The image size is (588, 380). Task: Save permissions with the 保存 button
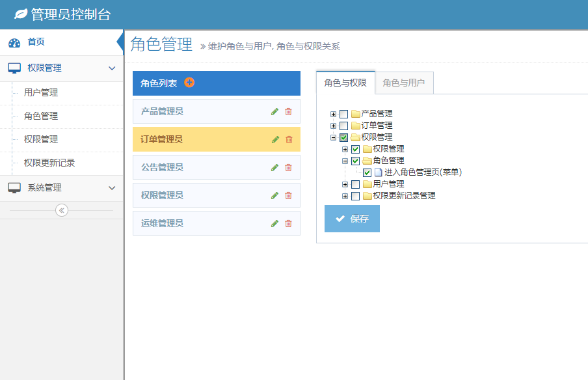[x=352, y=219]
